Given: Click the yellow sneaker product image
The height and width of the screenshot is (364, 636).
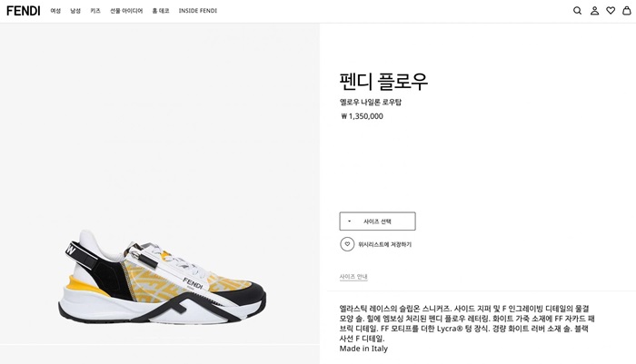Looking at the screenshot, I should pos(164,272).
